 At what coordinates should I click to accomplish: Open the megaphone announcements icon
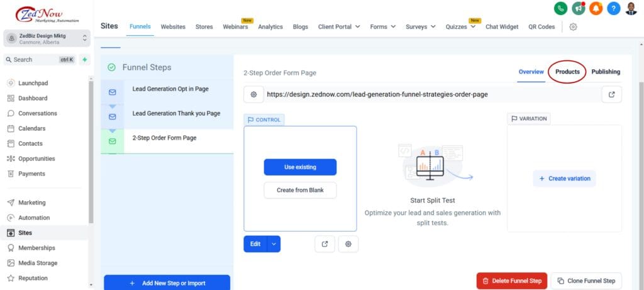tap(579, 8)
